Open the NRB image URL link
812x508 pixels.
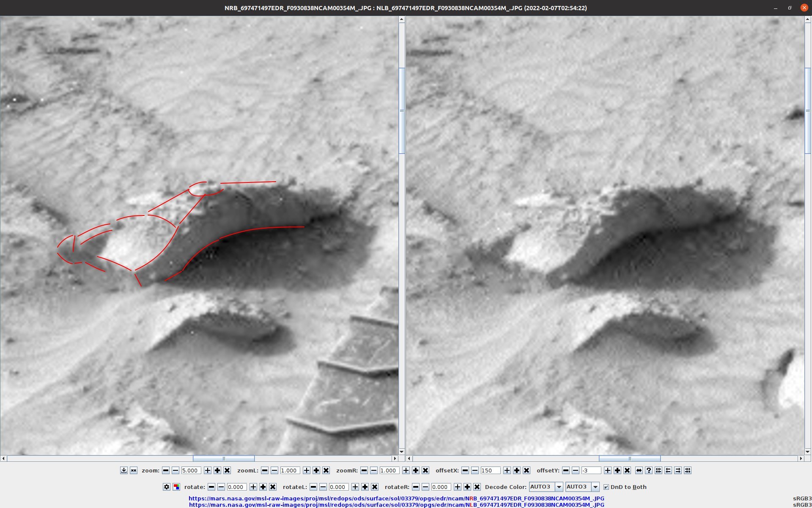396,498
